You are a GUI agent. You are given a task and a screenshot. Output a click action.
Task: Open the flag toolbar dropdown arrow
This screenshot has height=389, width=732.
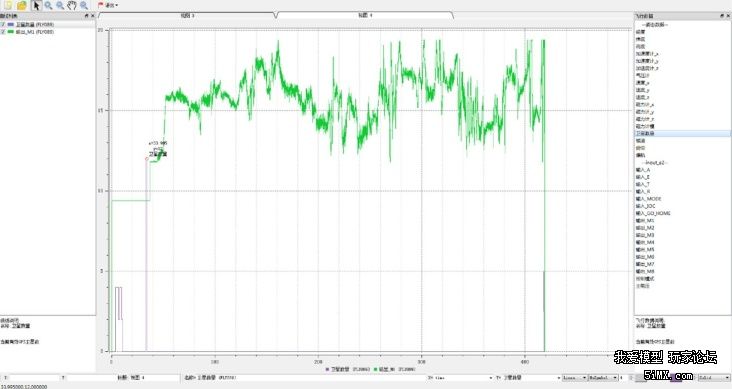[116, 6]
